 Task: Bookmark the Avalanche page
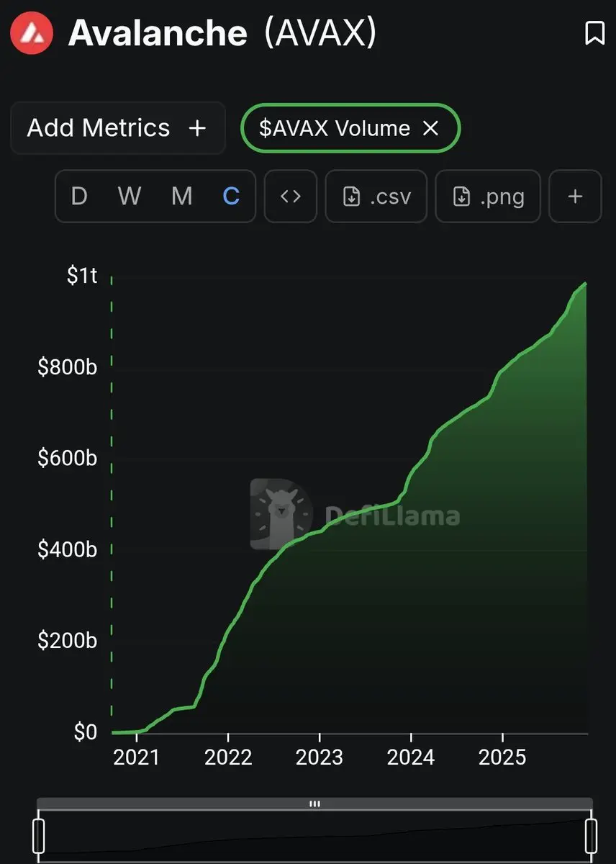tap(594, 33)
